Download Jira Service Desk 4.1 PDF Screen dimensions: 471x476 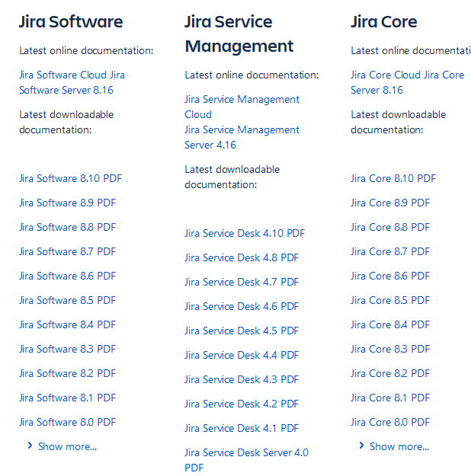pos(242,428)
